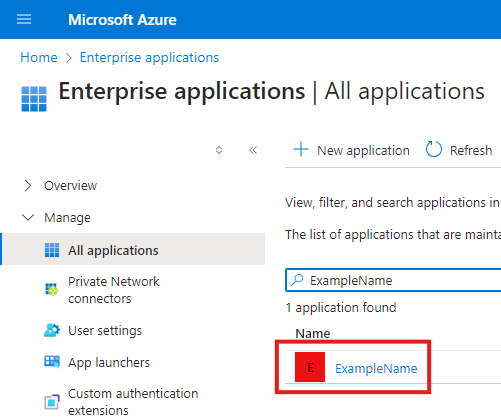The width and height of the screenshot is (501, 420).
Task: Click into the ExampleName search box
Action: coord(393,280)
